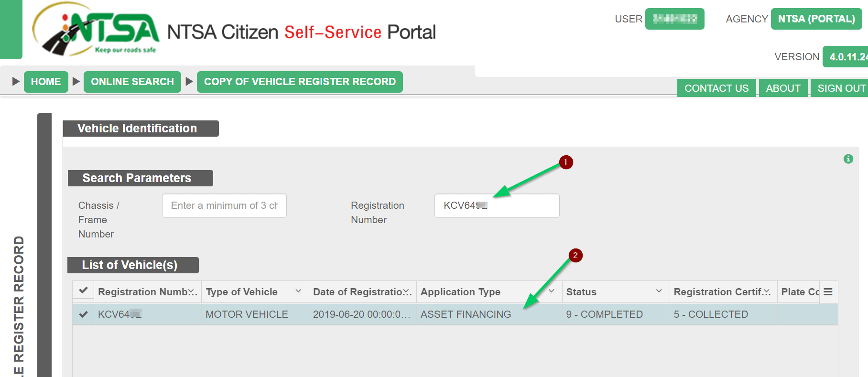Image resolution: width=868 pixels, height=377 pixels.
Task: Click breadcrumb arrow before COPY OF VEHICLE REGISTER RECORD
Action: (x=189, y=81)
